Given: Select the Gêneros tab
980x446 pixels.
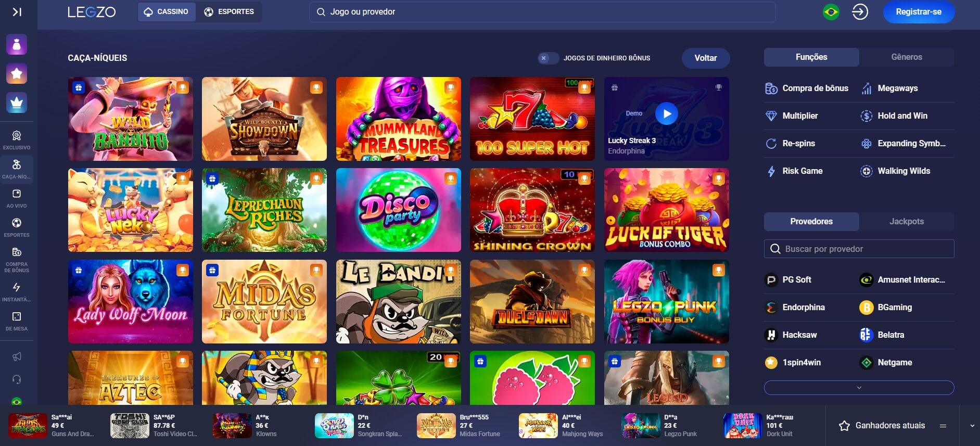Looking at the screenshot, I should click(907, 57).
